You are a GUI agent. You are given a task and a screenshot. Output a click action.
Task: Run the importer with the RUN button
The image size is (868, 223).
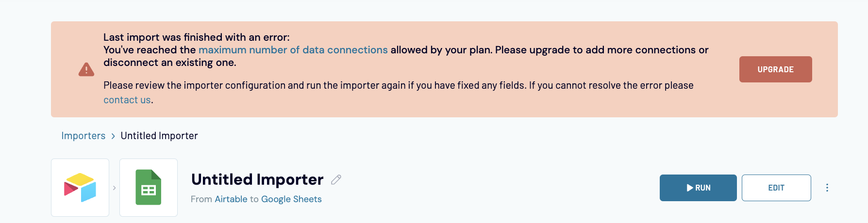coord(698,188)
